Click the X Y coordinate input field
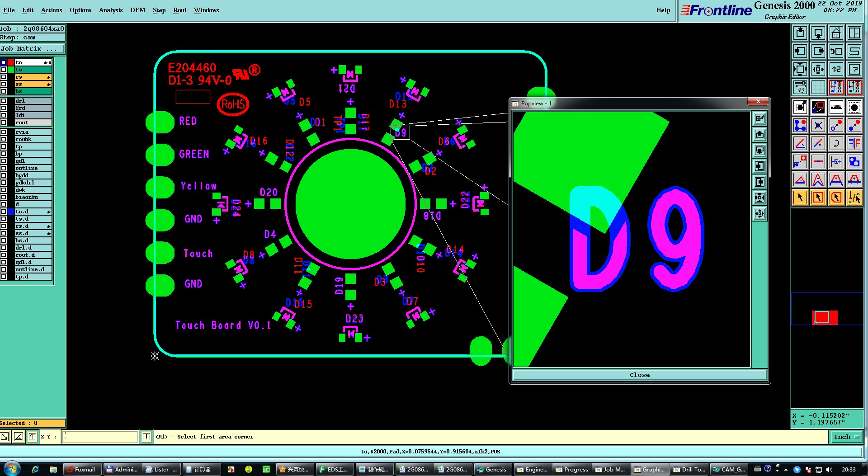868x476 pixels. [x=100, y=437]
